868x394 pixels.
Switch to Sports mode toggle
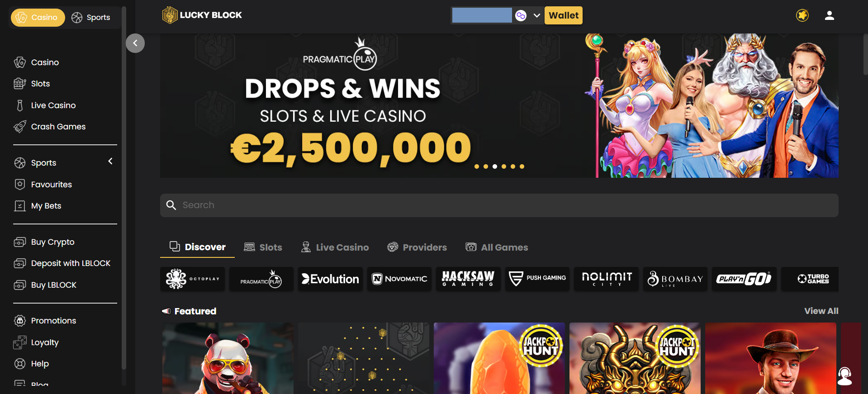pos(91,18)
